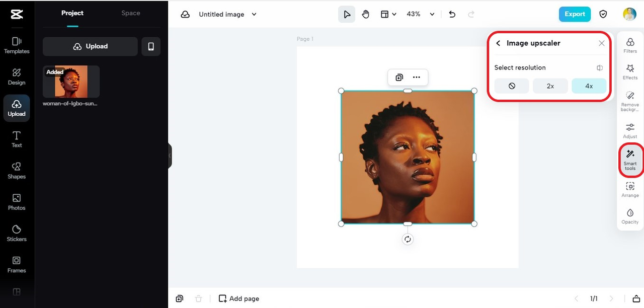The width and height of the screenshot is (644, 308).
Task: Select 4x resolution
Action: (x=589, y=86)
